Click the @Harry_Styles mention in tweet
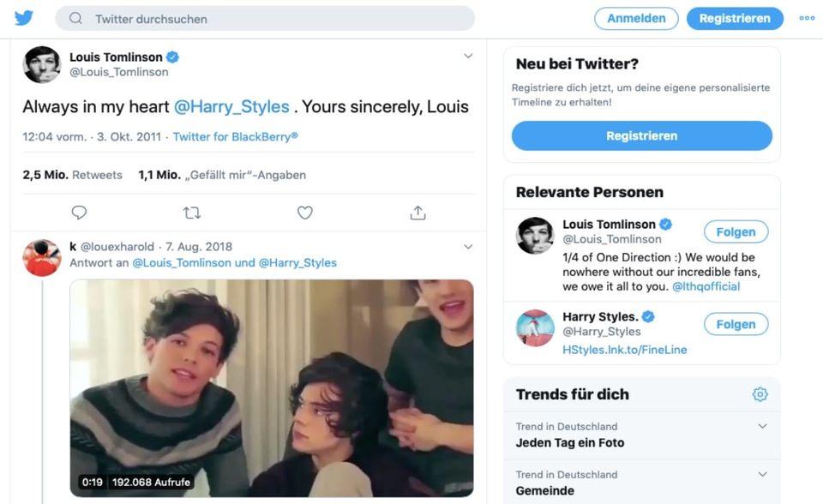The image size is (823, 504). coord(231,107)
